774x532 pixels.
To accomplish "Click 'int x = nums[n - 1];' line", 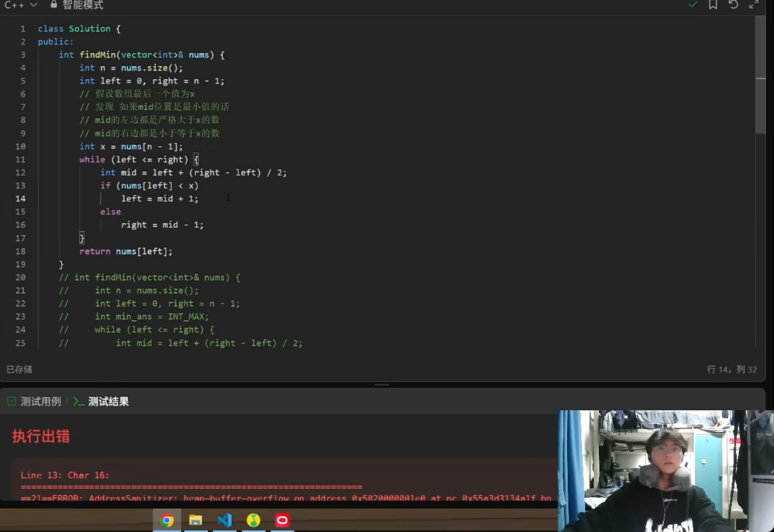I will tap(131, 146).
